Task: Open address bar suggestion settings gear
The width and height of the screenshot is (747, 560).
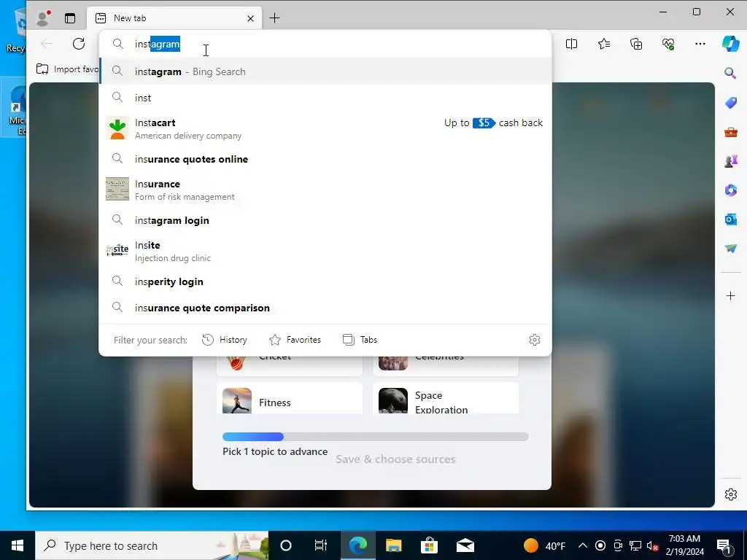Action: coord(535,340)
